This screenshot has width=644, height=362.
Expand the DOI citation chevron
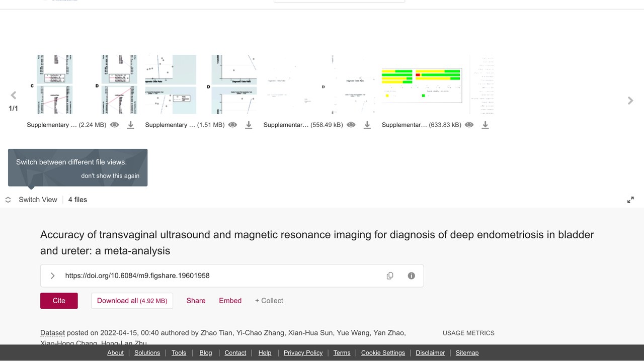pyautogui.click(x=52, y=276)
